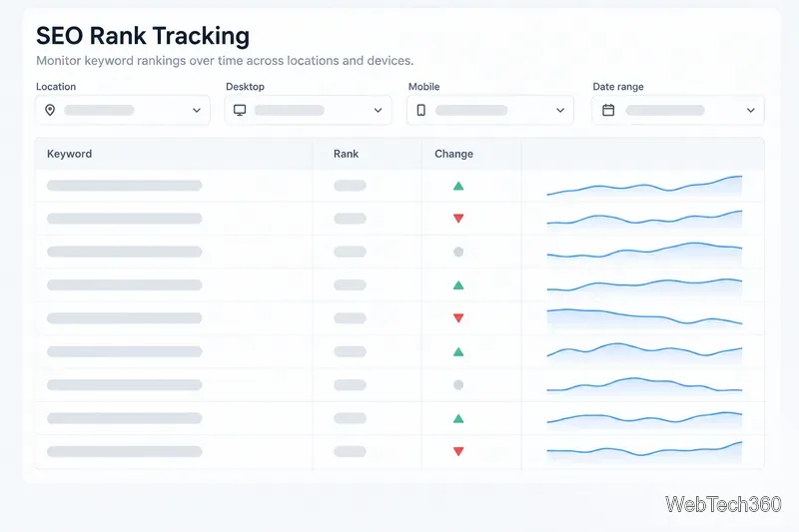799x532 pixels.
Task: Open the declining sparkline in the fifth row
Action: (x=644, y=318)
